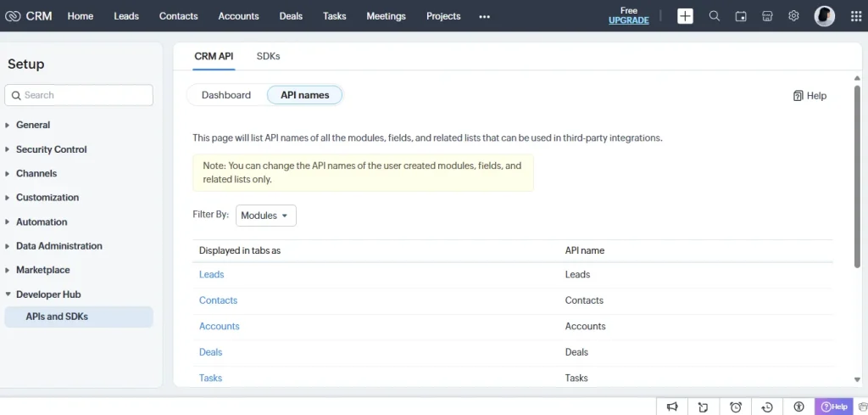868x415 pixels.
Task: Click magnifier icon in Setup search box
Action: (16, 95)
